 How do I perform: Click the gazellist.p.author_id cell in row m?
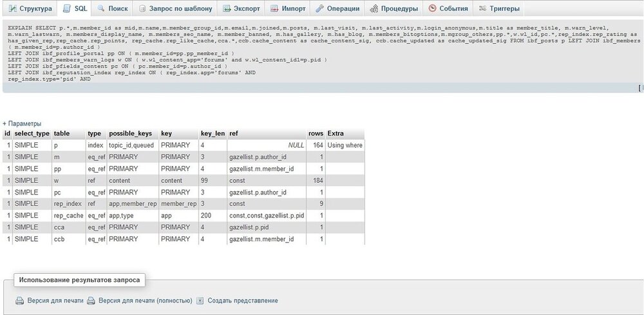pyautogui.click(x=258, y=157)
